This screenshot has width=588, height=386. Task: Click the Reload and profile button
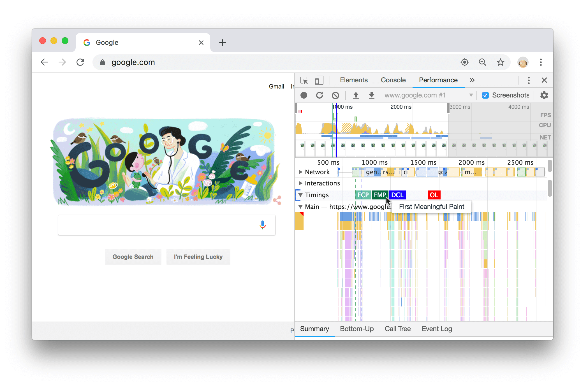point(320,95)
